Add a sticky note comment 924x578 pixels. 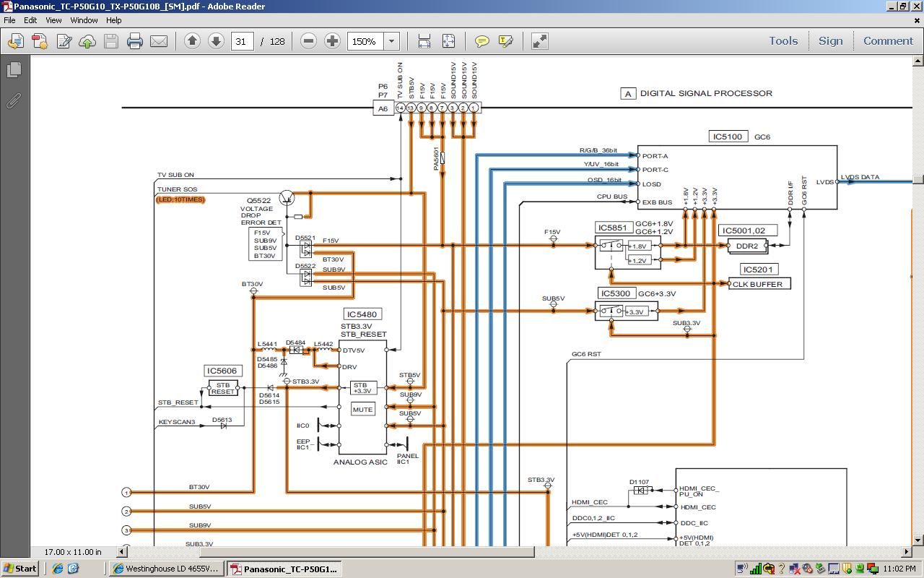pyautogui.click(x=481, y=41)
